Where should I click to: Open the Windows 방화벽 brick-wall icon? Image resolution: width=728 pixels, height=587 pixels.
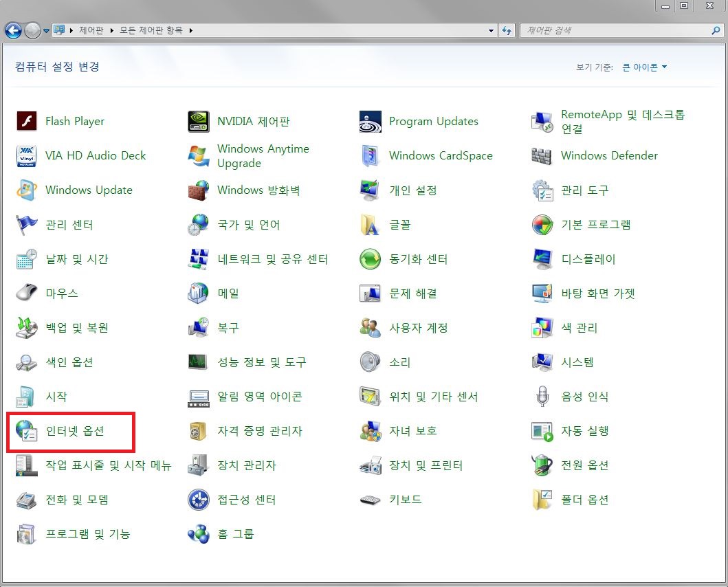coord(198,190)
